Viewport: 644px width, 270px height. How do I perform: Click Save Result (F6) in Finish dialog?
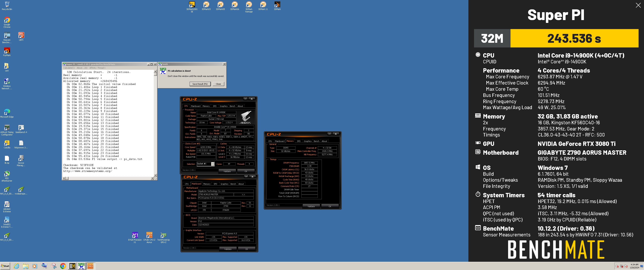(x=200, y=84)
